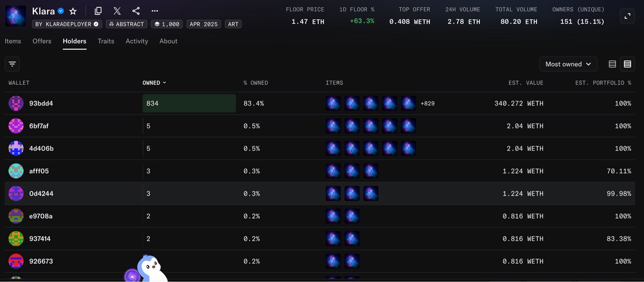The width and height of the screenshot is (644, 282).
Task: Open wallet 926673 avatar
Action: click(x=16, y=261)
